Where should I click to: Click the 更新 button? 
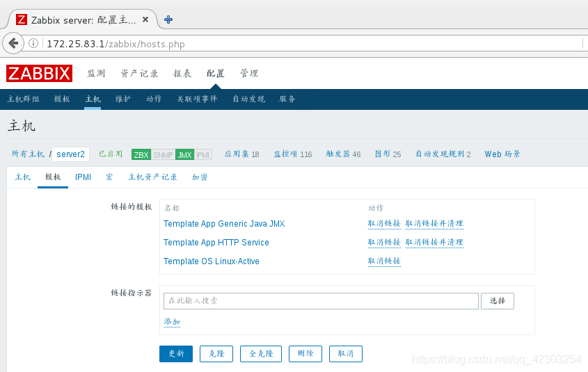pyautogui.click(x=176, y=354)
